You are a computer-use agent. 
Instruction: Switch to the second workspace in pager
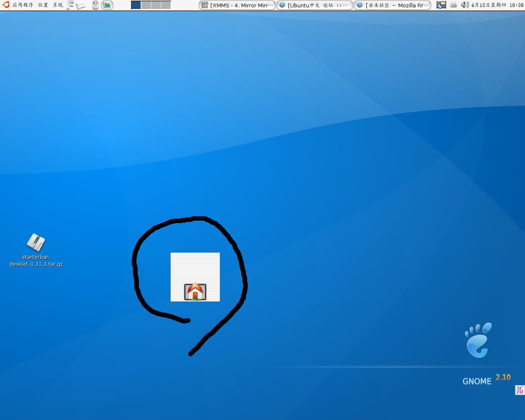click(146, 5)
